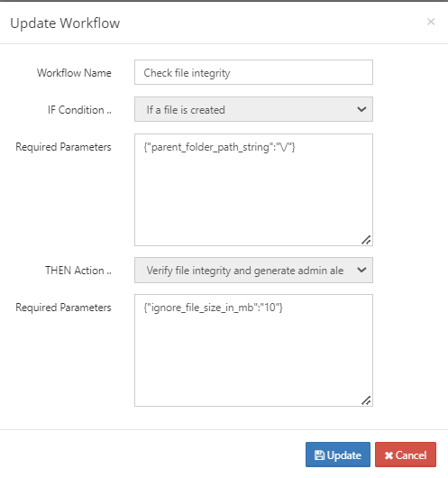This screenshot has width=448, height=478.
Task: Click inside the action parameters textarea
Action: click(253, 350)
